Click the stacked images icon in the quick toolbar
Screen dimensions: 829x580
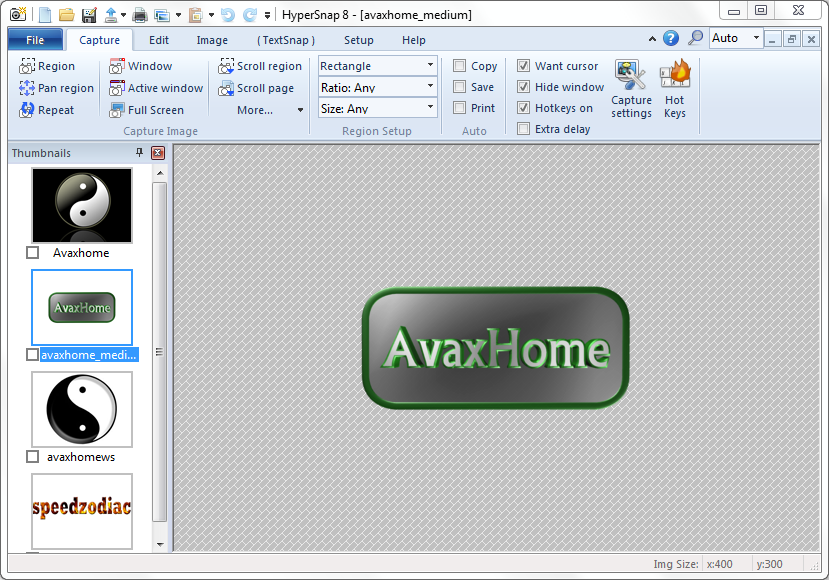(162, 15)
